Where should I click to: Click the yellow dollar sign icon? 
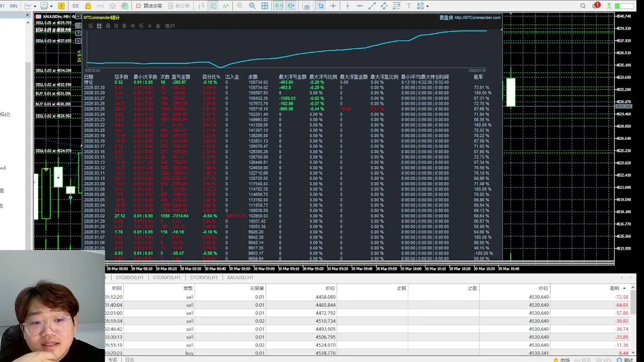point(61,6)
